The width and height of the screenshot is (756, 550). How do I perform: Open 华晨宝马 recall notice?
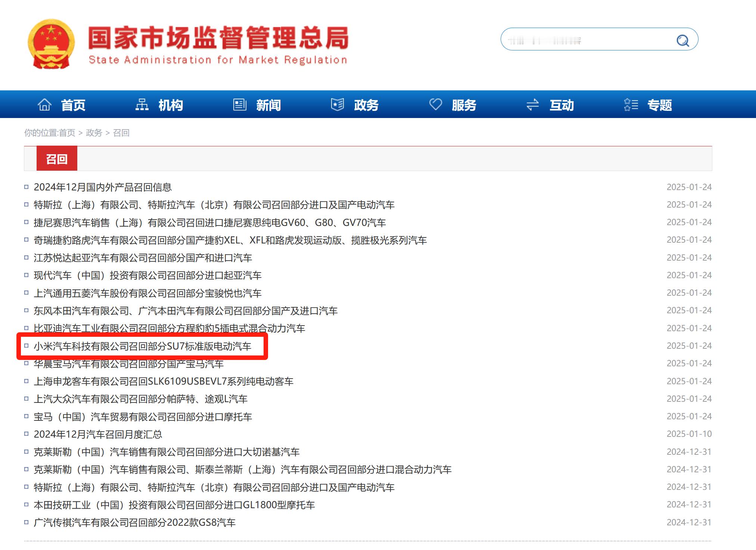128,363
